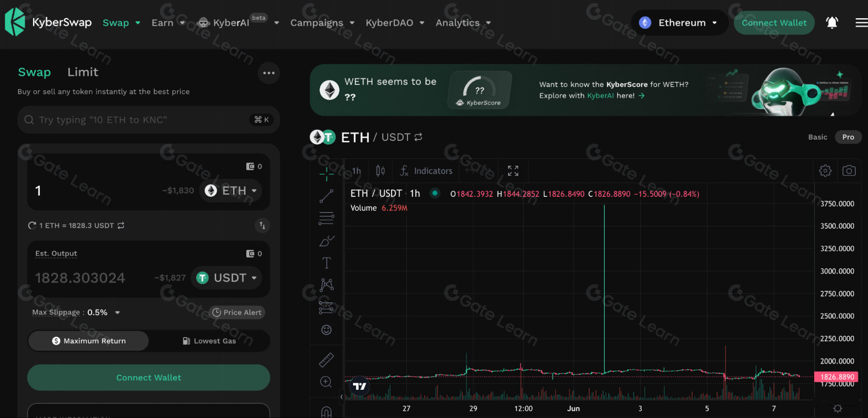
Task: Click the KyberScore gauge card
Action: click(x=479, y=90)
